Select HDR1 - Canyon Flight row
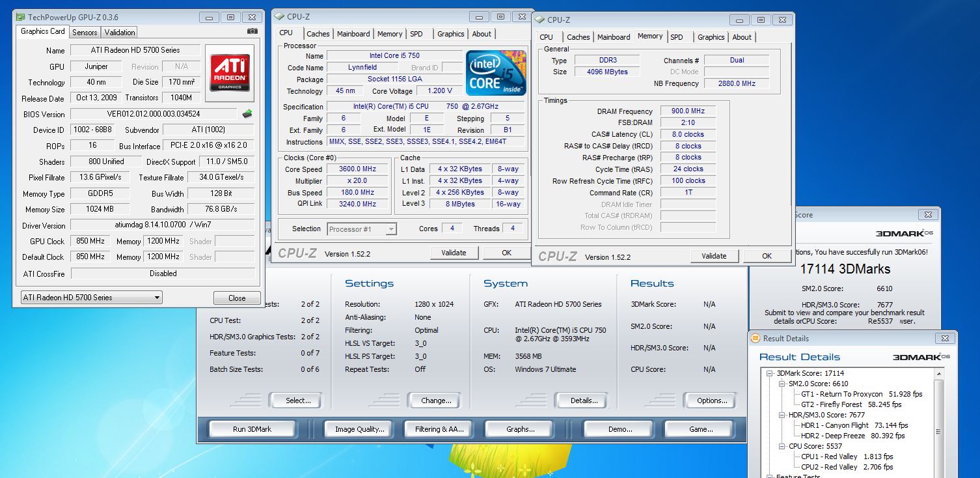The height and width of the screenshot is (478, 980). point(854,425)
